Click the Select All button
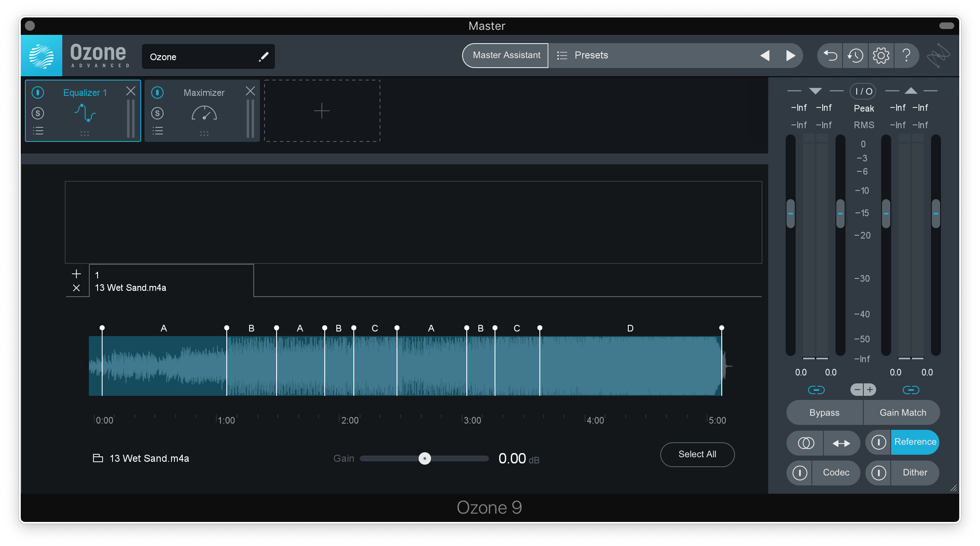 pyautogui.click(x=698, y=454)
